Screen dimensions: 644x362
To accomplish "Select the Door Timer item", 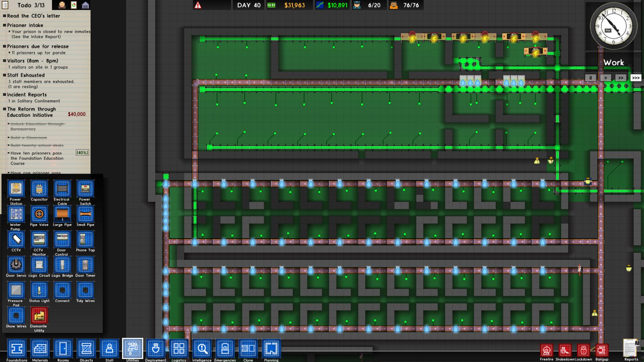I will 85,265.
